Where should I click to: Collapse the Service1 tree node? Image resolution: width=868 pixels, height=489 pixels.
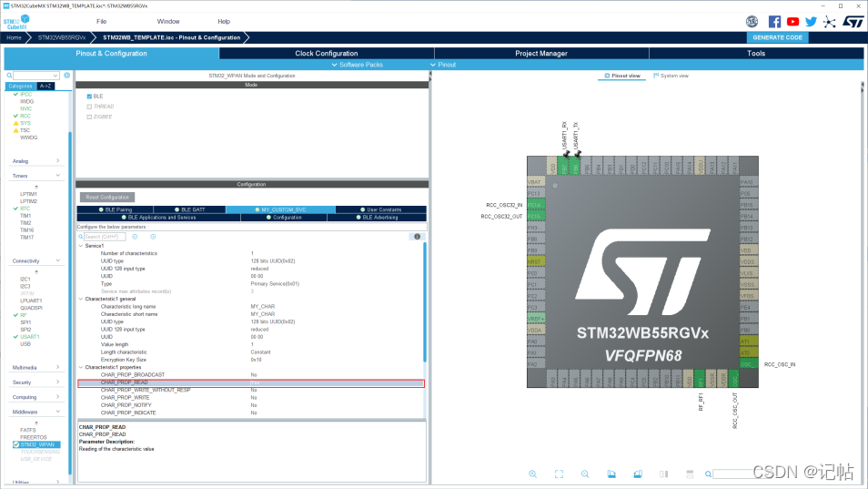(81, 246)
